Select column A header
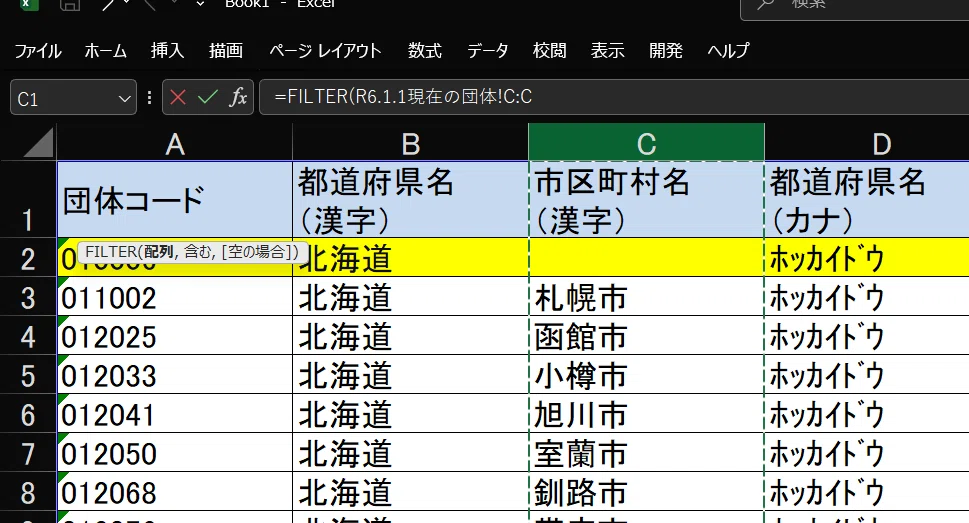 [174, 143]
